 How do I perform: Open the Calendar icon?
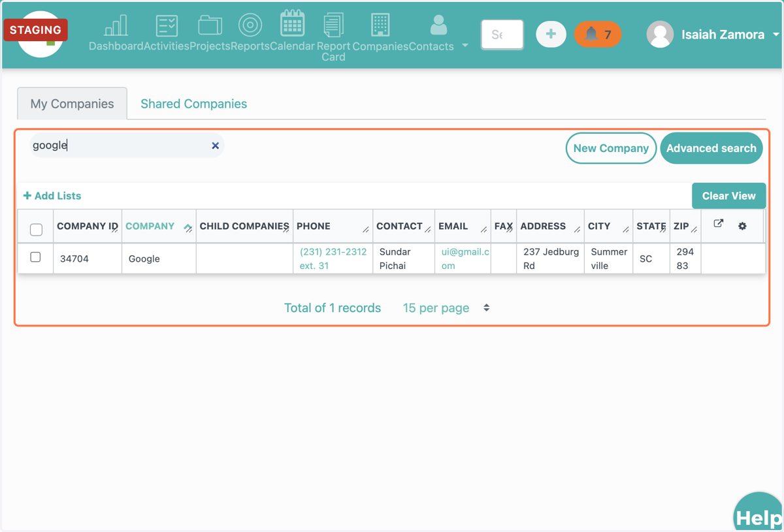coord(292,24)
